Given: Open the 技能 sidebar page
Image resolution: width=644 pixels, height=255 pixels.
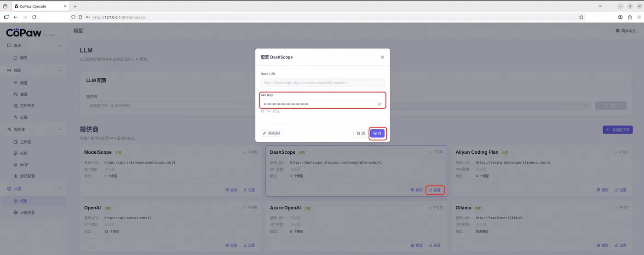Looking at the screenshot, I should coord(24,153).
